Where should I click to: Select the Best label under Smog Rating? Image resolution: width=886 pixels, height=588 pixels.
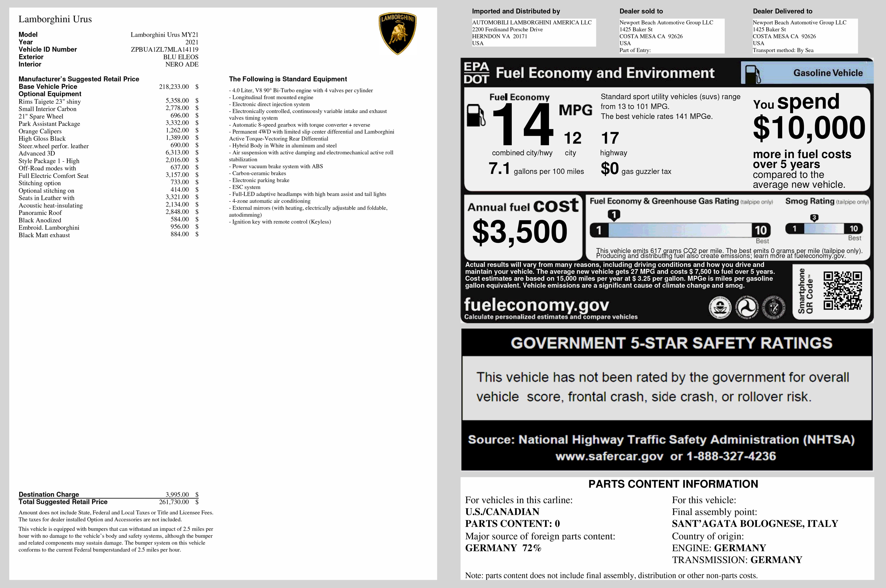coord(854,238)
